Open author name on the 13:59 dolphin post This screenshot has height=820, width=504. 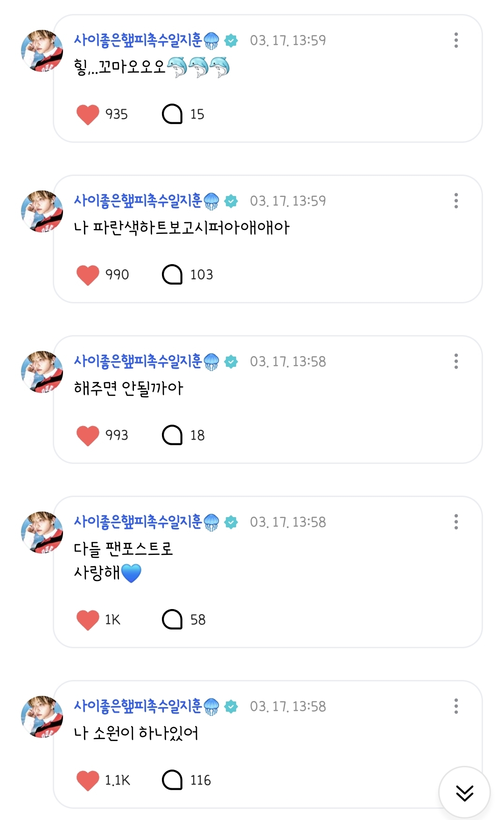pyautogui.click(x=138, y=40)
